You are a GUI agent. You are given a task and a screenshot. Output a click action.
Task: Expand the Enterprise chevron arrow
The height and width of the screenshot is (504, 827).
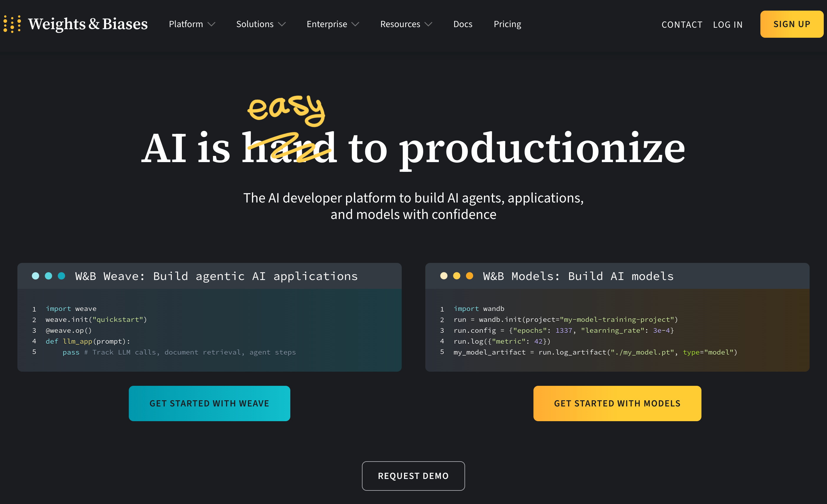point(355,24)
